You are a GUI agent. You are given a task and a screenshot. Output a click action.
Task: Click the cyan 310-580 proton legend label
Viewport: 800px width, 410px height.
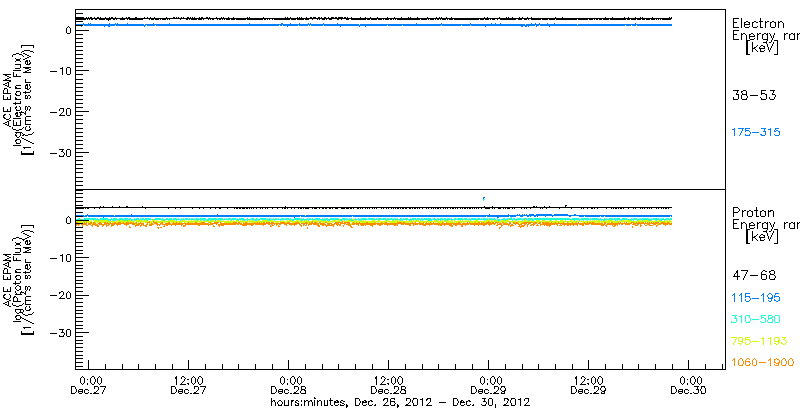(756, 320)
